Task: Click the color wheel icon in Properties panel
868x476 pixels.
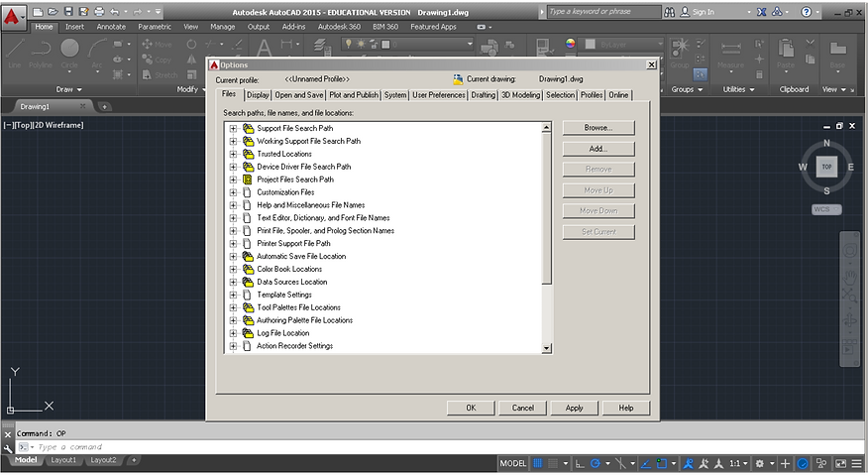Action: coord(570,44)
